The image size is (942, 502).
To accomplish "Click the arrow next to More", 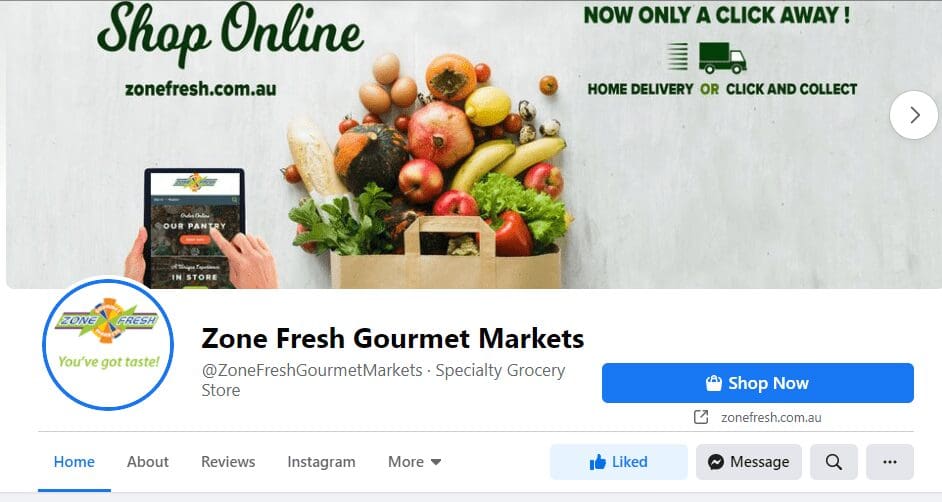I will (436, 462).
